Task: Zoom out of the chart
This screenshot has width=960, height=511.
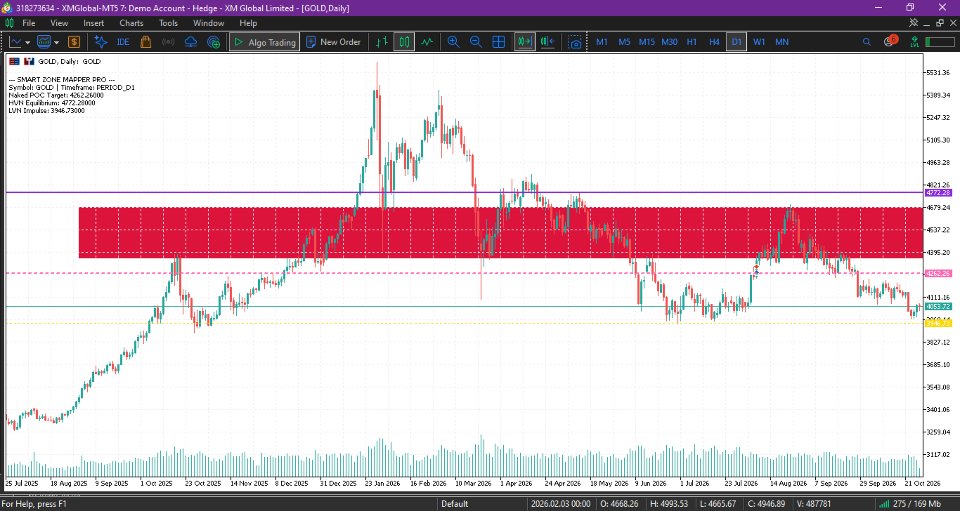Action: (x=476, y=42)
